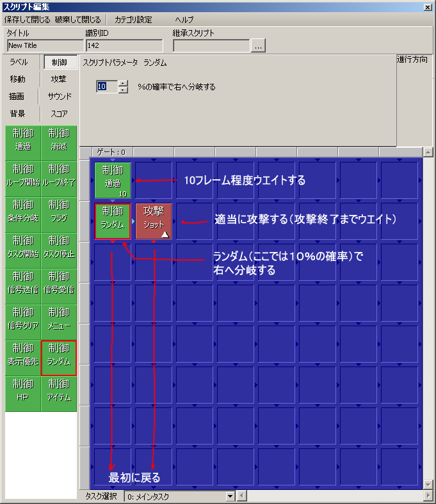This screenshot has height=504, width=436.
Task: Pick the 制御 消滅 palette block
Action: [x=59, y=139]
